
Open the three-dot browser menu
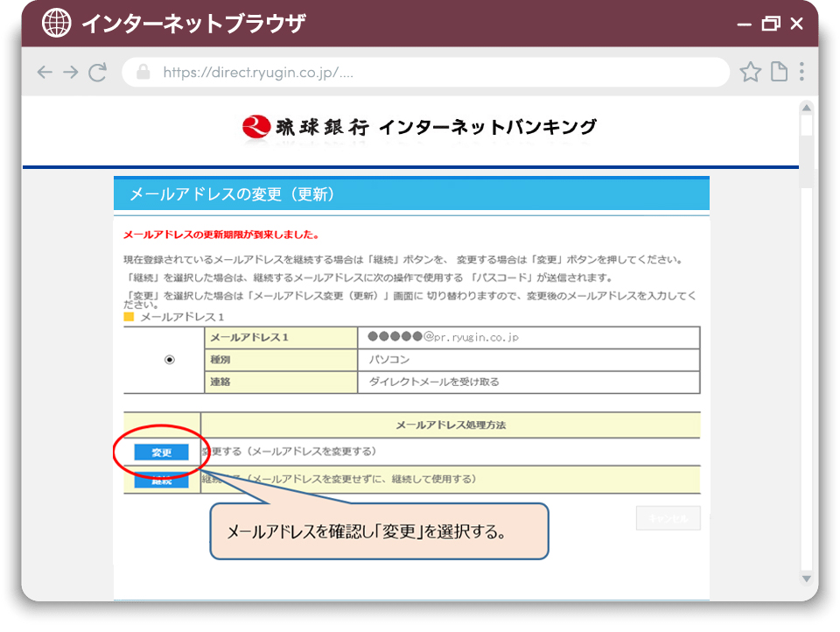pos(801,73)
